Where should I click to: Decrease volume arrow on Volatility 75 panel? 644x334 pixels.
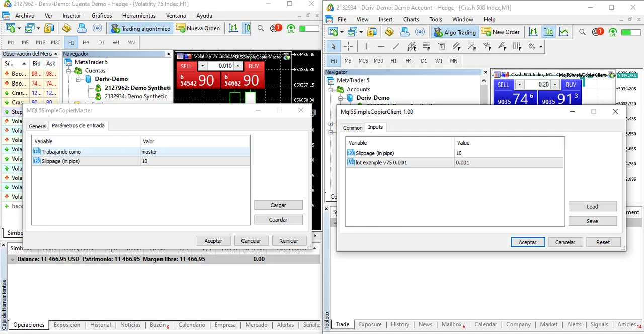pos(202,66)
